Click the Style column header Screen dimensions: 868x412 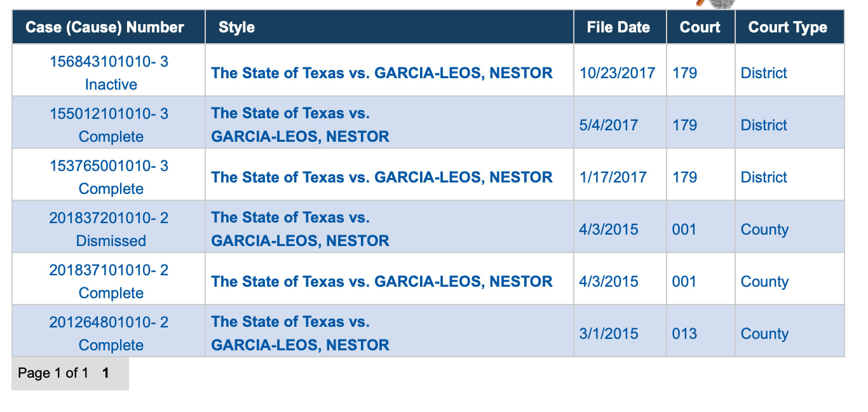click(236, 27)
